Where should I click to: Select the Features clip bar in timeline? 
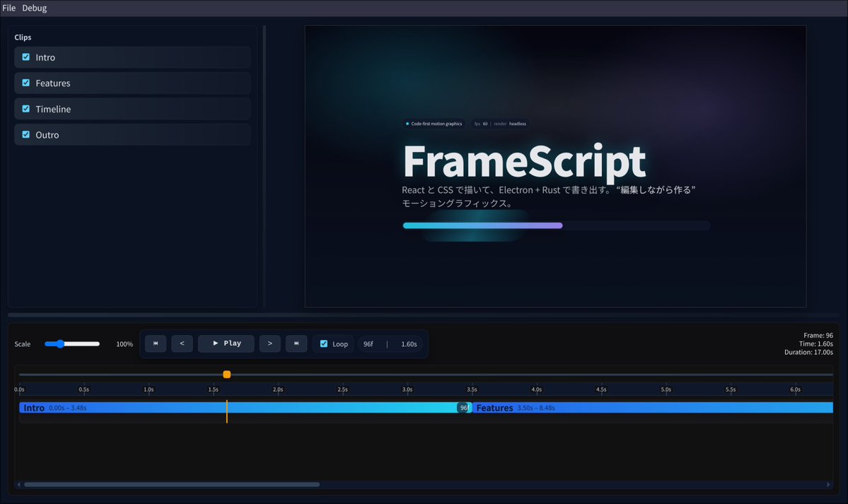[x=652, y=408]
